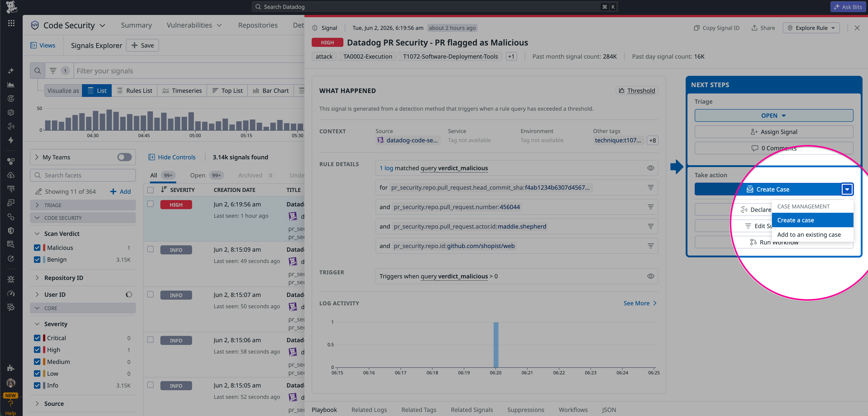Collapse the Severity facet

(37, 324)
